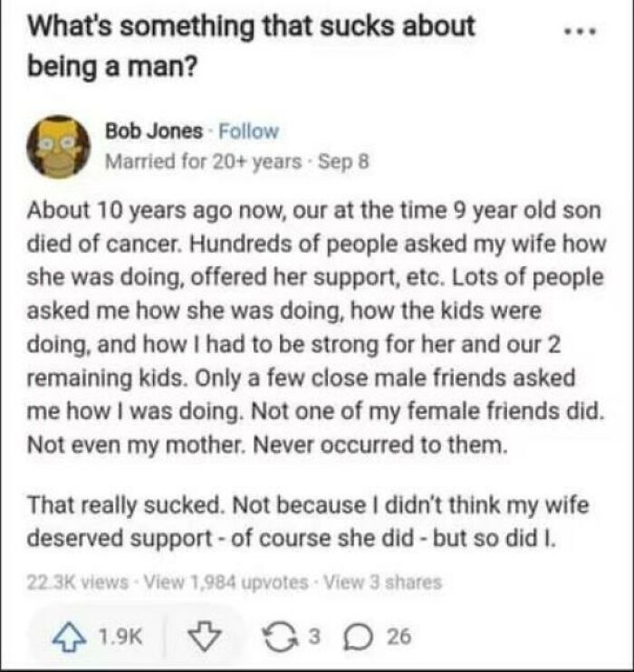
Task: Downvote the answer with the down arrow
Action: click(204, 637)
